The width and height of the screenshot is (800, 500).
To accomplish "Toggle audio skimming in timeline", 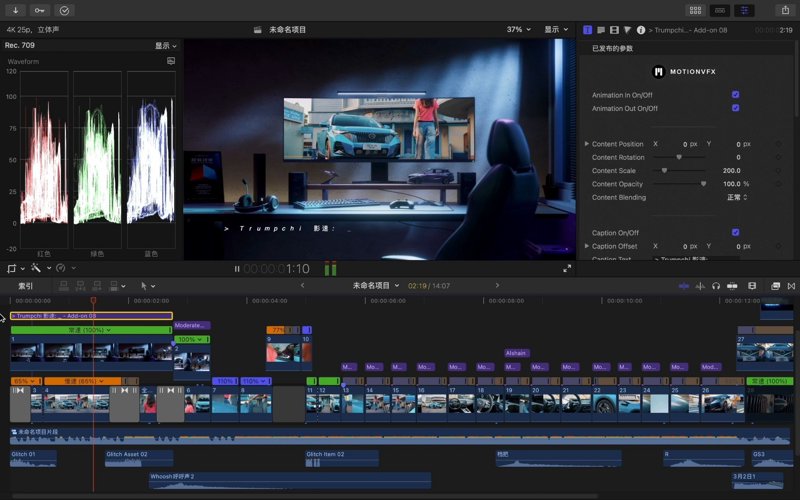I will point(700,286).
